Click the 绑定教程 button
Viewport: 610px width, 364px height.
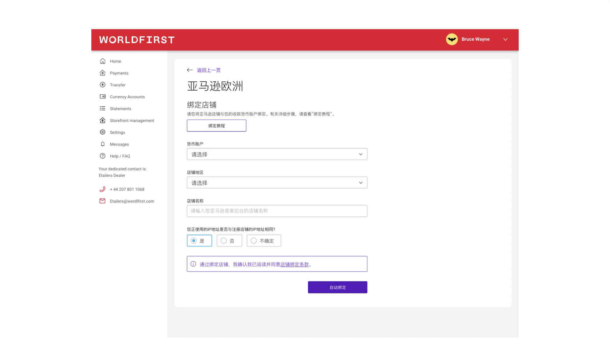pos(216,126)
